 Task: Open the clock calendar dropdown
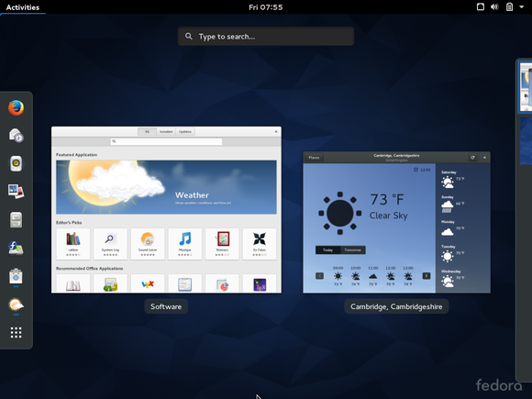point(266,7)
